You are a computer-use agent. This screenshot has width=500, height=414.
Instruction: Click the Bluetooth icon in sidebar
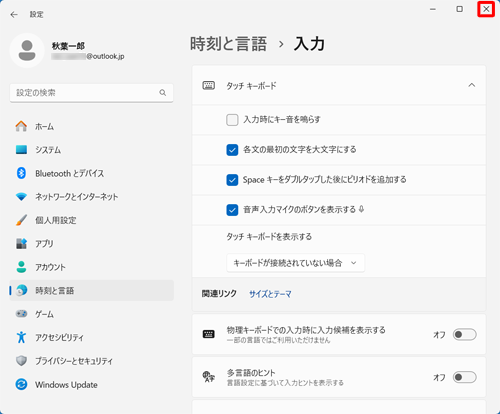(x=21, y=173)
